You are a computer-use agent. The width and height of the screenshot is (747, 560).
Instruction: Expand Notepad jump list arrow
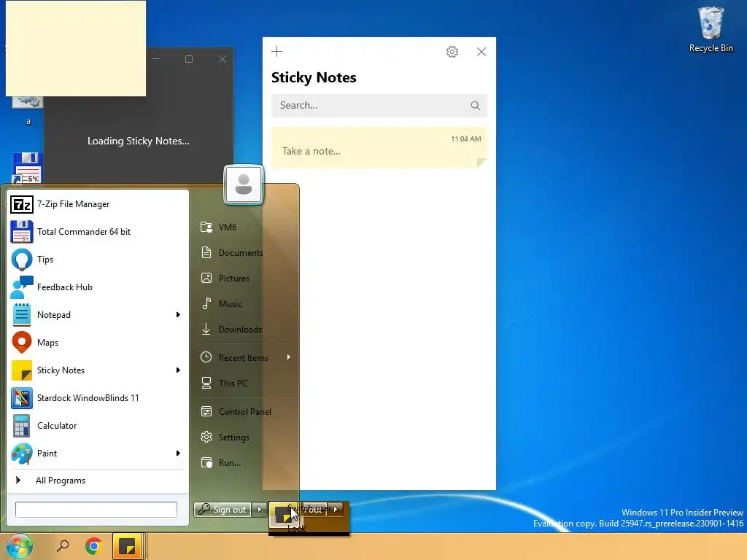[x=178, y=315]
